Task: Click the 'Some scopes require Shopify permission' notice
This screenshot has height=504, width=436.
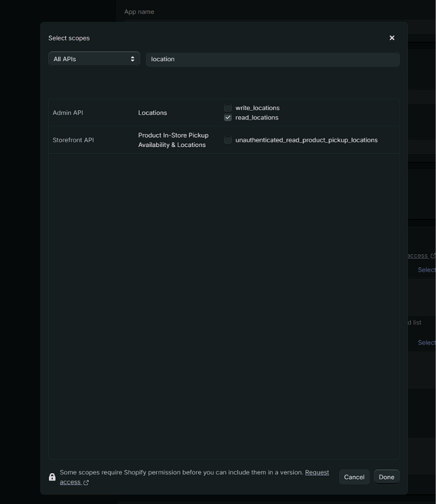Action: 181,473
